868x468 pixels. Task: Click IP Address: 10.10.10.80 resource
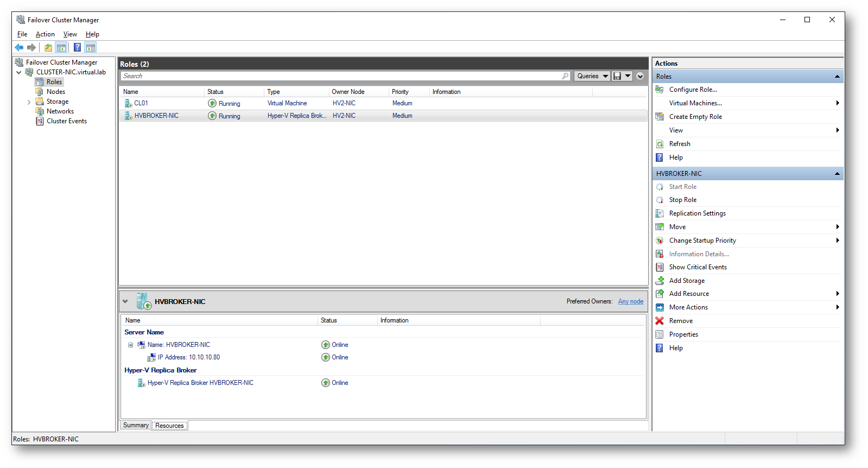[189, 357]
